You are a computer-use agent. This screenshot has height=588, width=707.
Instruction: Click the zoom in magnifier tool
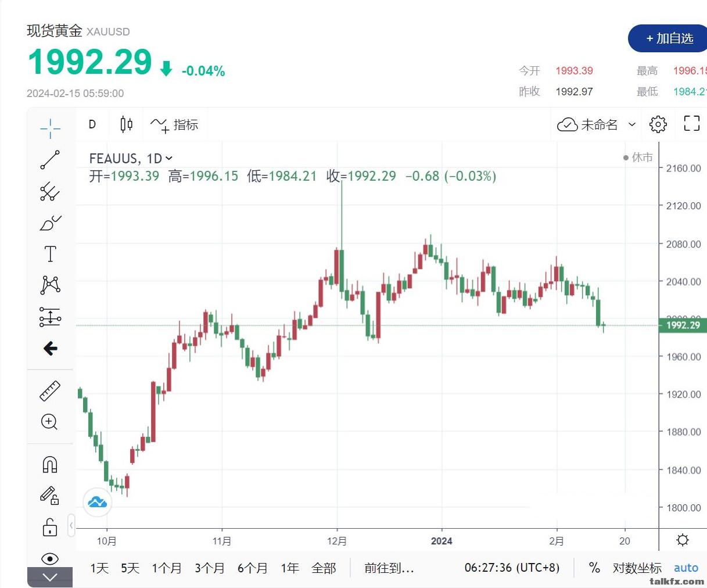point(50,422)
